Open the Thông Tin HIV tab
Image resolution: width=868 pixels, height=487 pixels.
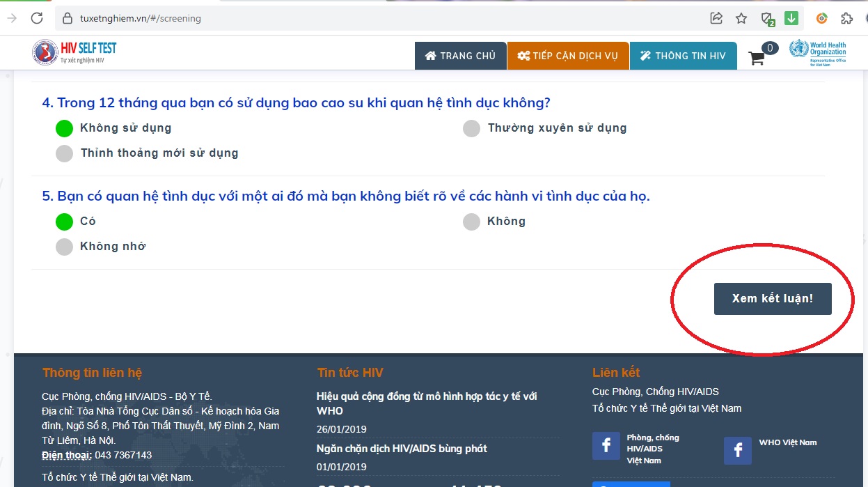[x=683, y=56]
